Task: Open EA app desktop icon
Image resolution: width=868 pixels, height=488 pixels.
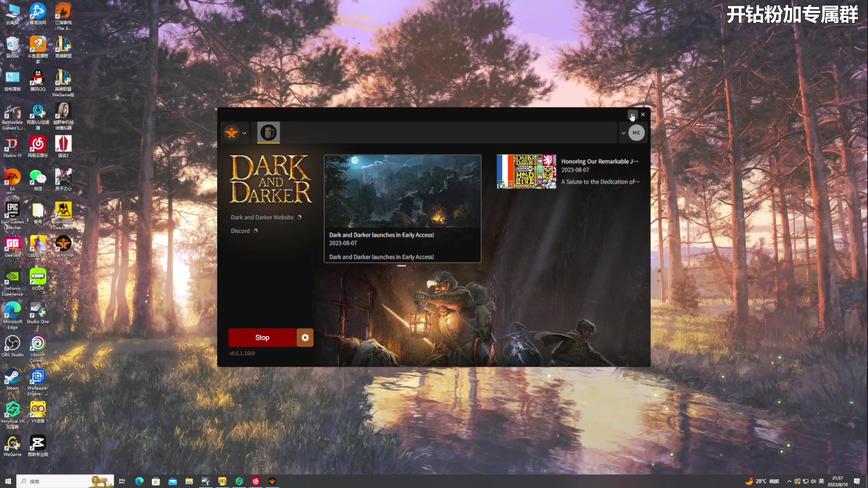Action: coord(13,180)
